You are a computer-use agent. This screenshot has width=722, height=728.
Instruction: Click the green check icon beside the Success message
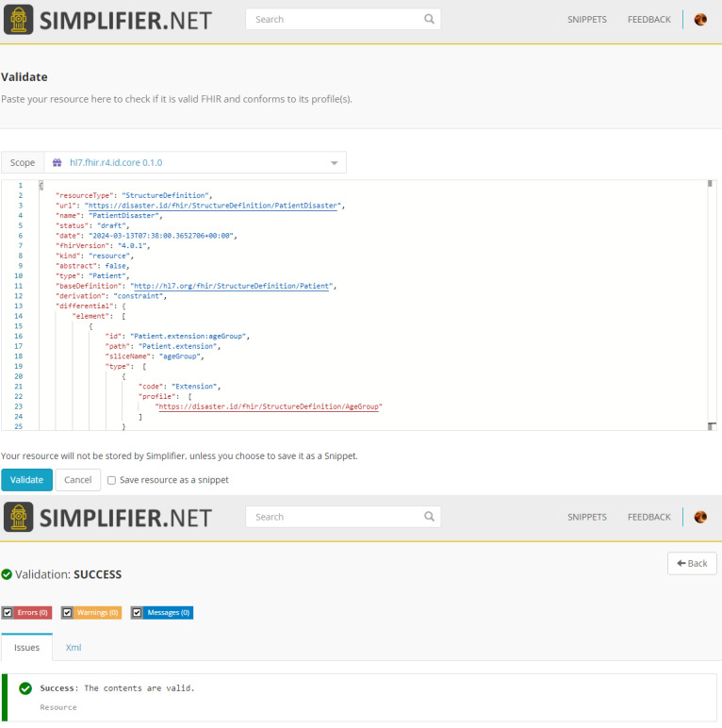pyautogui.click(x=25, y=688)
